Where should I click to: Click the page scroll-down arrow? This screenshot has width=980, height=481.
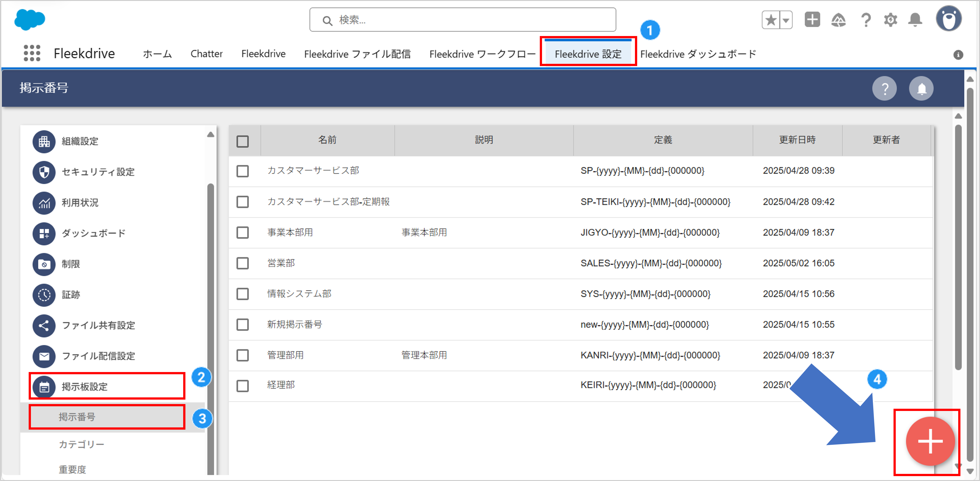coord(970,471)
